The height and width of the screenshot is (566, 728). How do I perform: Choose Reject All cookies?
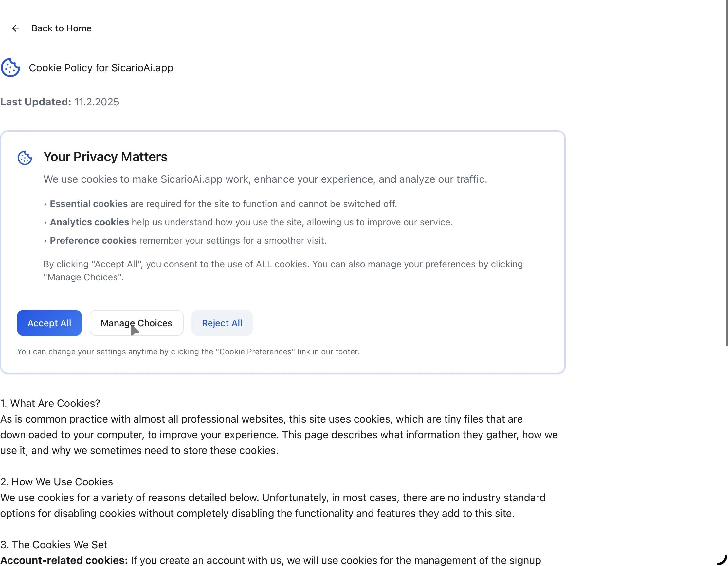point(222,323)
